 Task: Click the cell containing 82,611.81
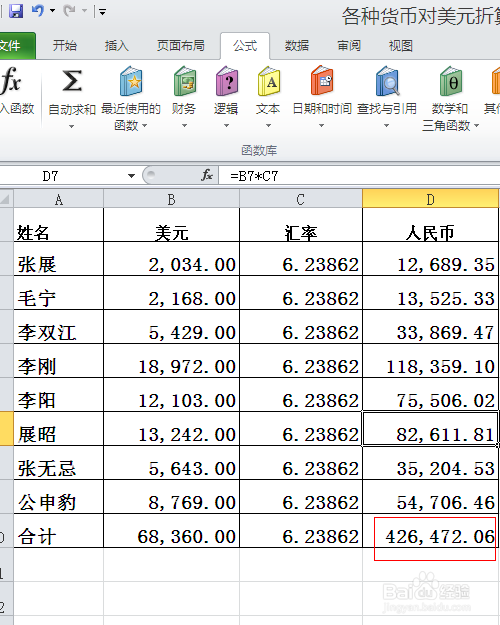tap(430, 428)
